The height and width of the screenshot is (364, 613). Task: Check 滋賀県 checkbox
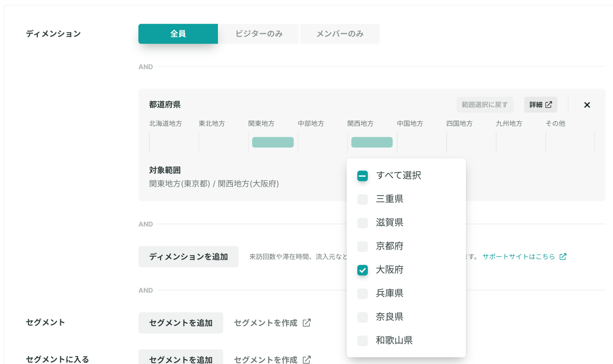coord(363,223)
